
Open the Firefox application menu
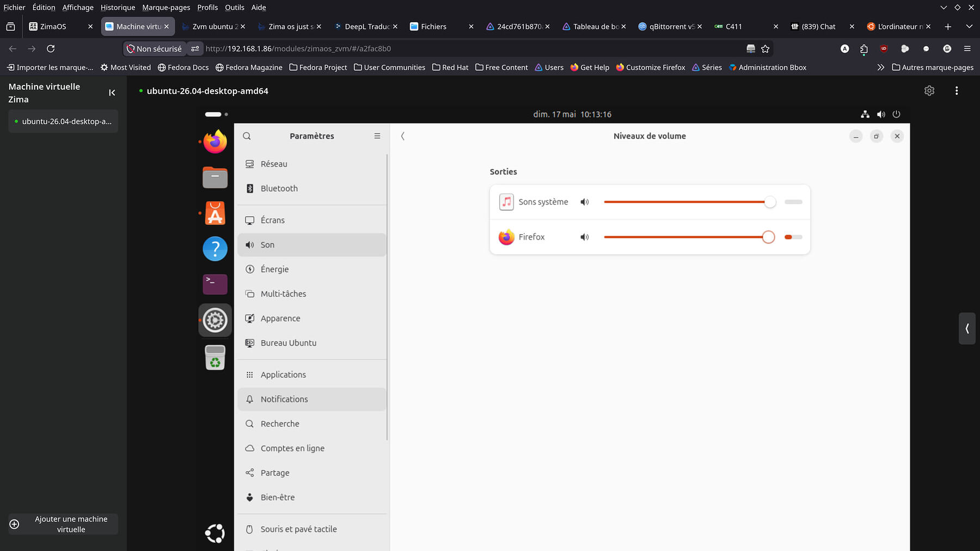967,48
